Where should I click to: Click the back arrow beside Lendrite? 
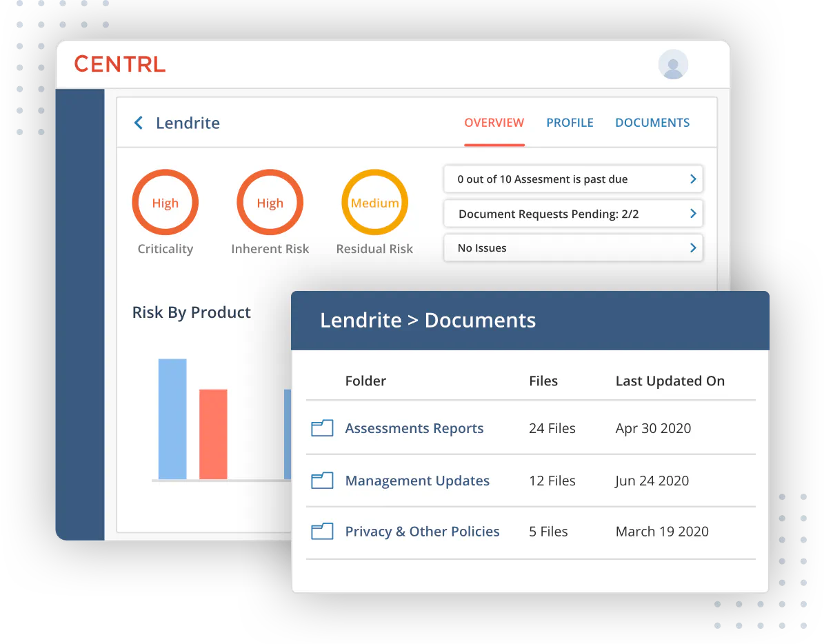tap(139, 123)
